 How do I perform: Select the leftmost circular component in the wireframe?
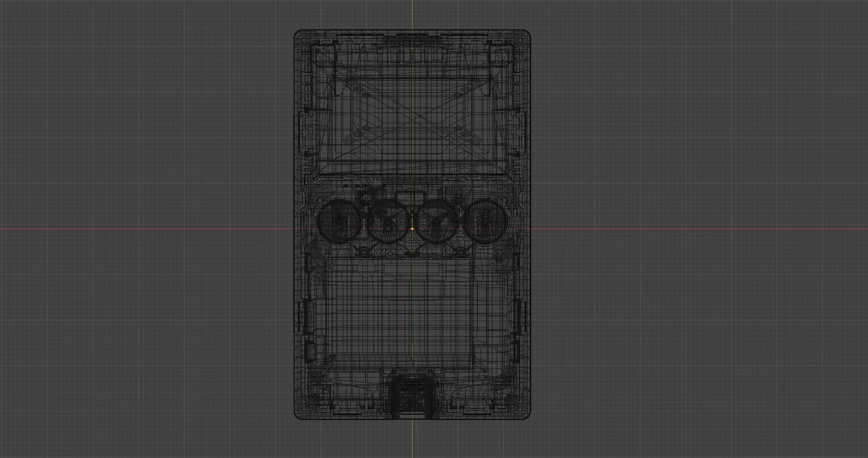pos(339,222)
